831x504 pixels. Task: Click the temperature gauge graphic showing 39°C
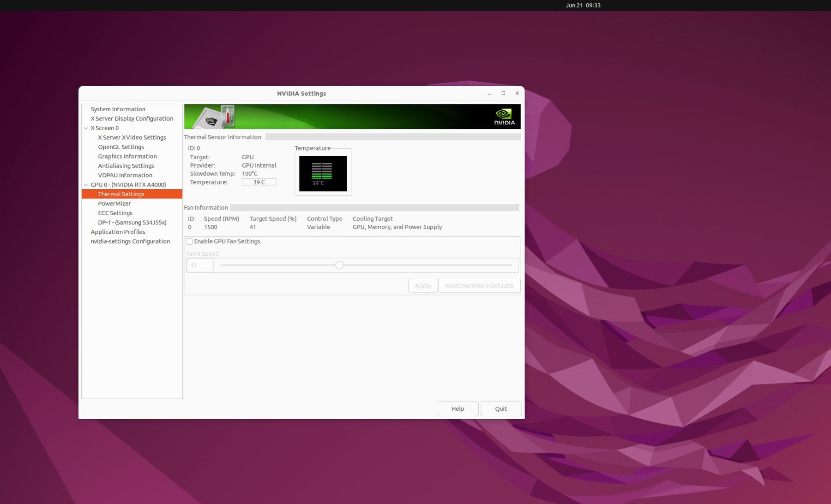tap(323, 174)
